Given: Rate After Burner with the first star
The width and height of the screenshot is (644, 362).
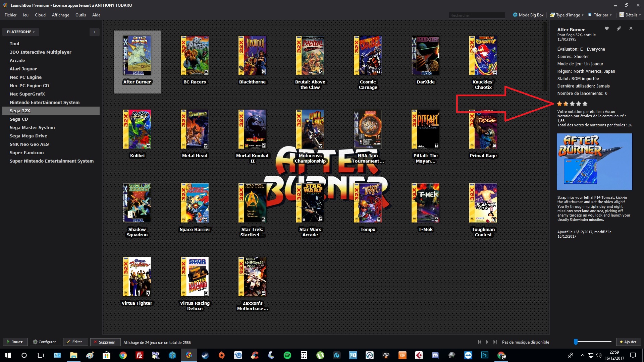Looking at the screenshot, I should pos(559,104).
